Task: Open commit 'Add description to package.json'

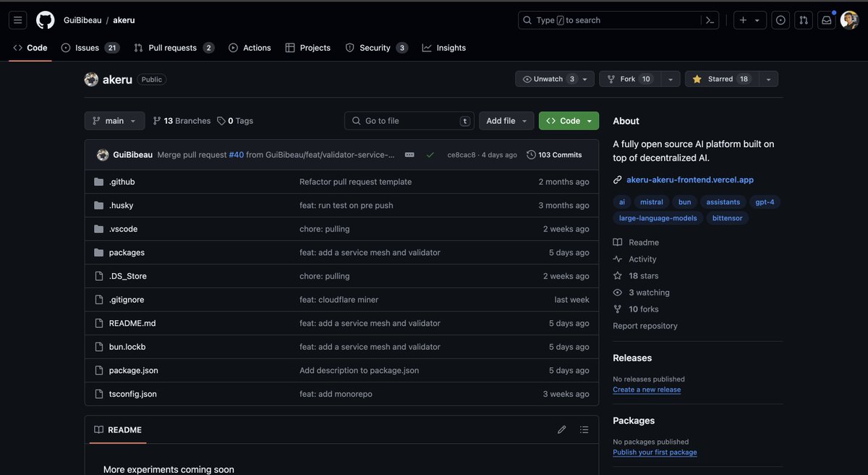Action: coord(359,370)
